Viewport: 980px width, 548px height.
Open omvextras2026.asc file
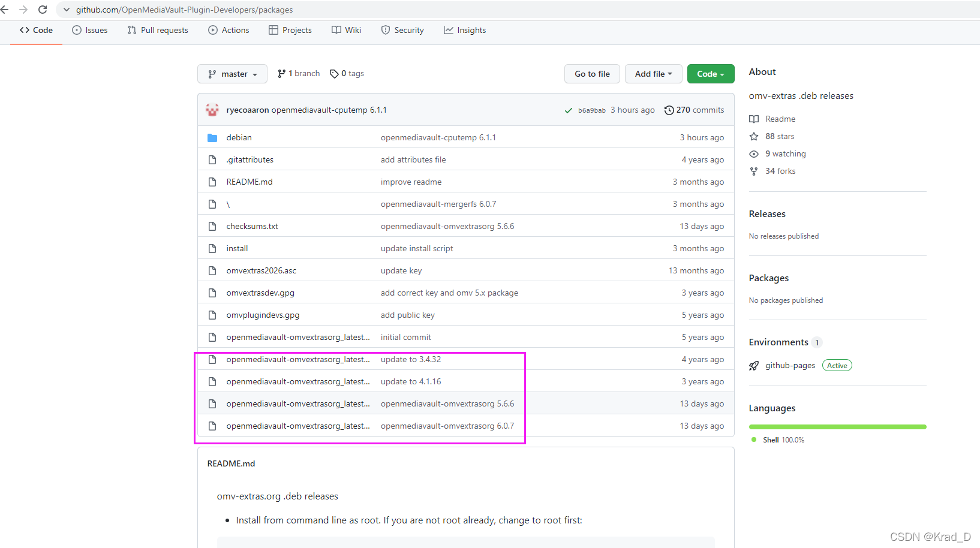(261, 270)
